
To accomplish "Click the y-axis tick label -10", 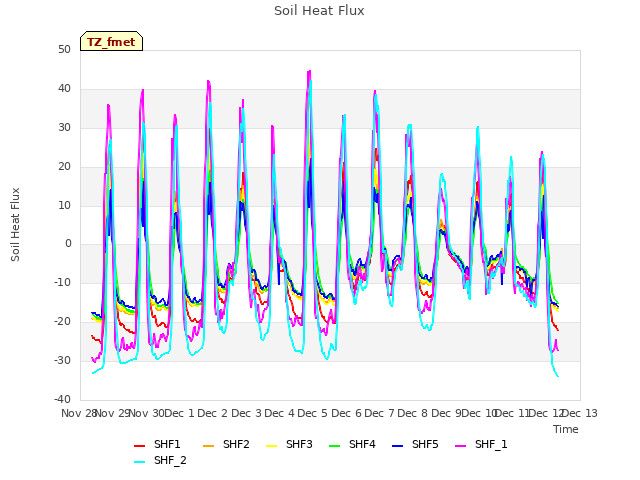I will point(63,282).
